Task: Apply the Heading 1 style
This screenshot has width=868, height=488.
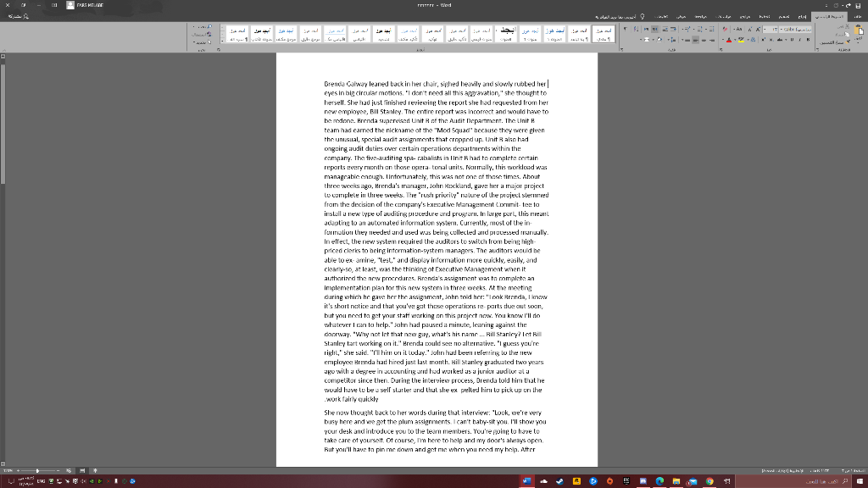Action: pos(554,34)
